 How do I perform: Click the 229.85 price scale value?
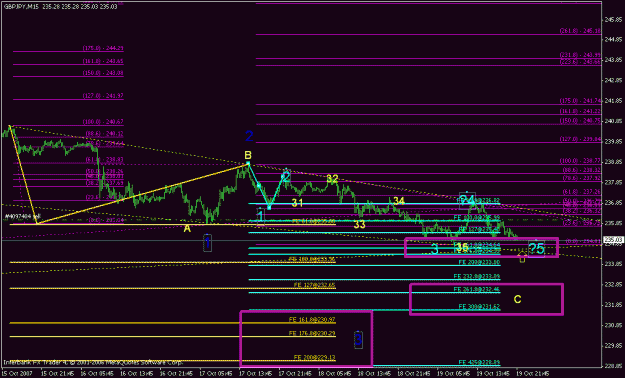(x=614, y=345)
